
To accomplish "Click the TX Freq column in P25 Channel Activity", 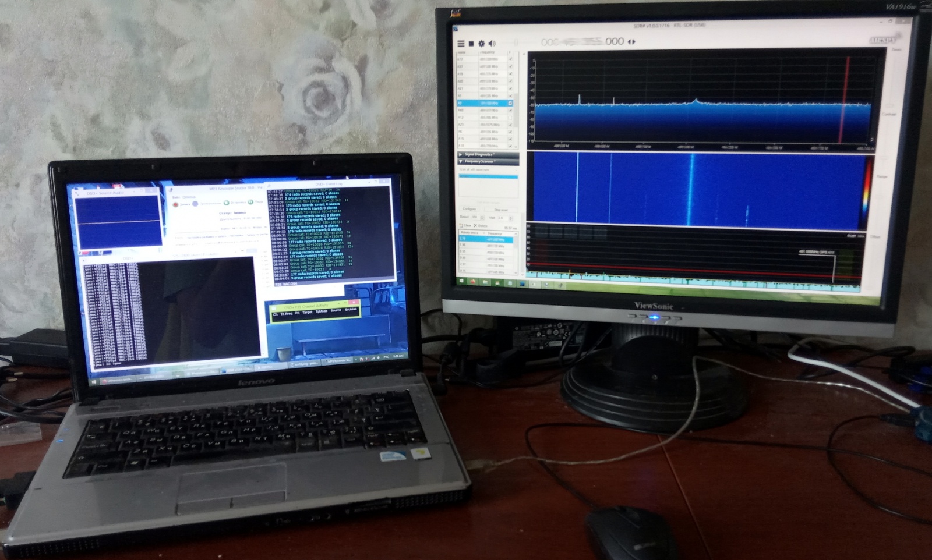I will coord(287,313).
